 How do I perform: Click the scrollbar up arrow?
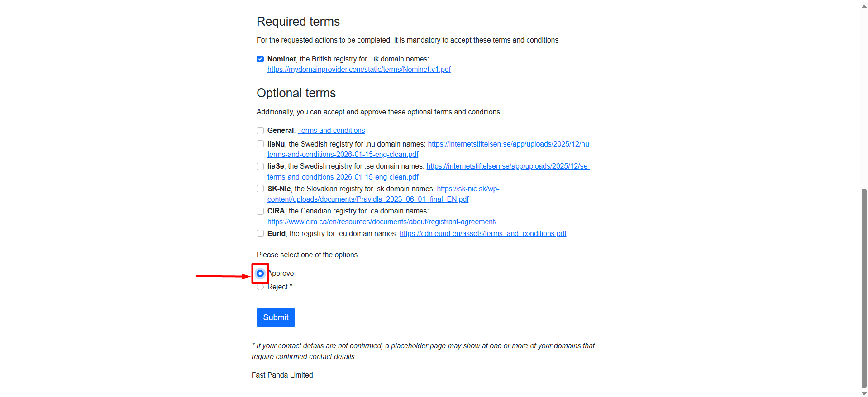[864, 7]
